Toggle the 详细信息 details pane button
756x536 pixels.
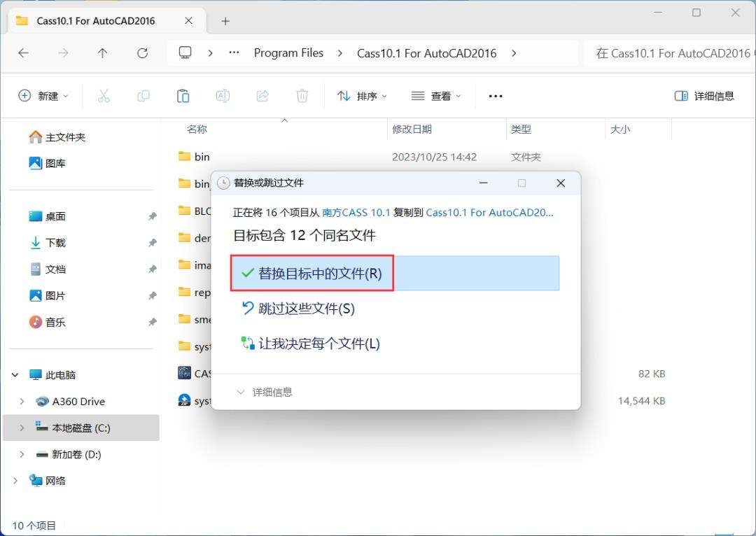pos(704,96)
